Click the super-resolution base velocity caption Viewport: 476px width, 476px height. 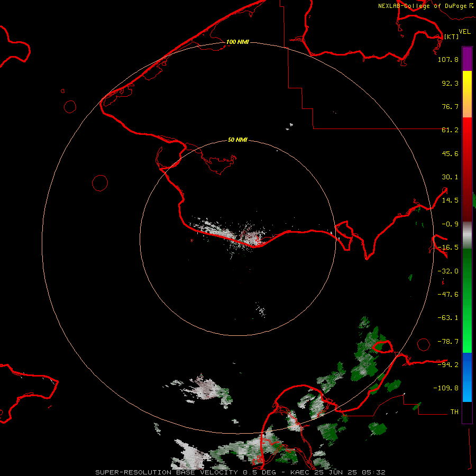coord(240,472)
